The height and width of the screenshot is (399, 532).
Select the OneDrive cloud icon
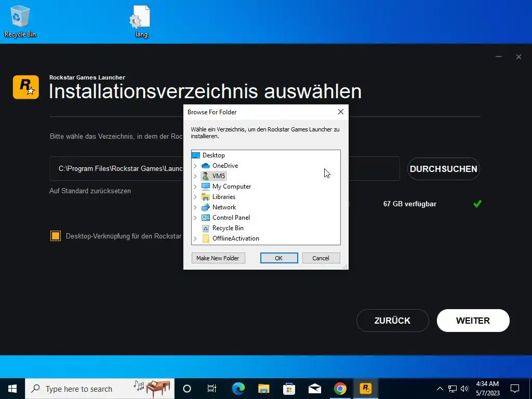(206, 166)
